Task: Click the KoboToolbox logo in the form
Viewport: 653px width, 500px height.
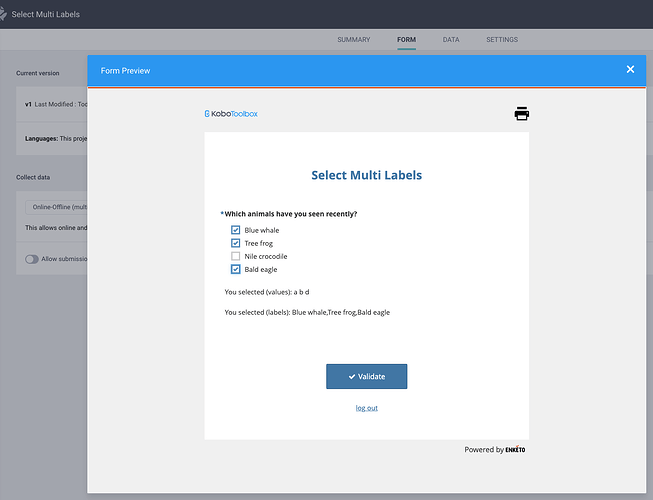Action: (231, 114)
